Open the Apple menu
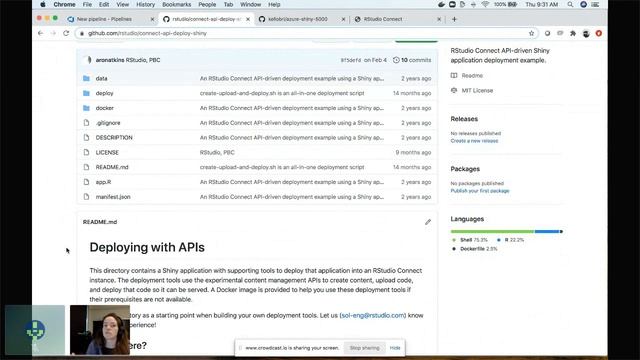The image size is (640, 360). 43,4
